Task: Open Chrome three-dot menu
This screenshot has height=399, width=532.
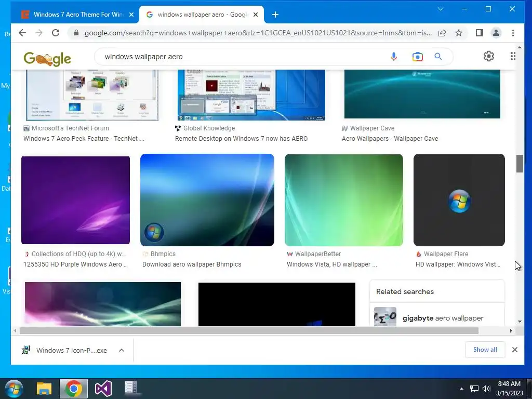Action: [513, 33]
